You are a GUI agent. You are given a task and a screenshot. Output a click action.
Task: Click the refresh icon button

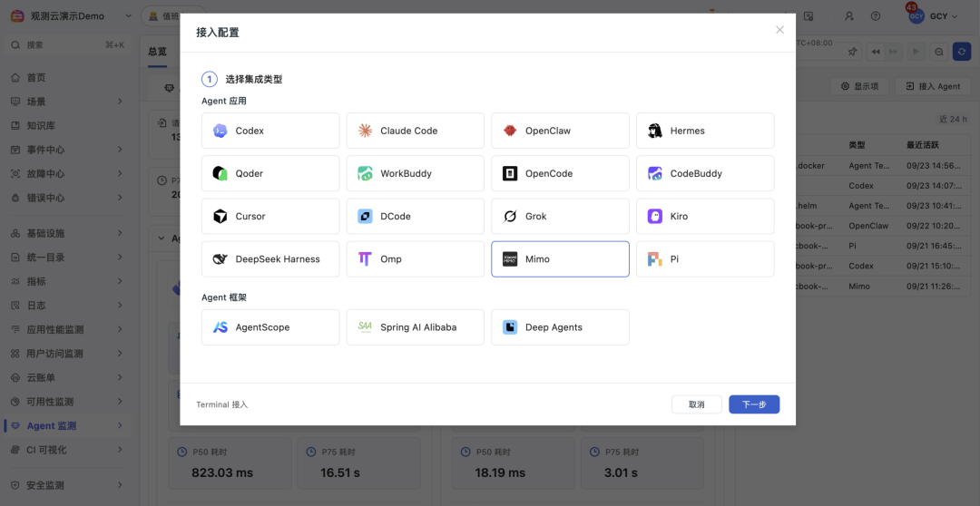click(962, 52)
